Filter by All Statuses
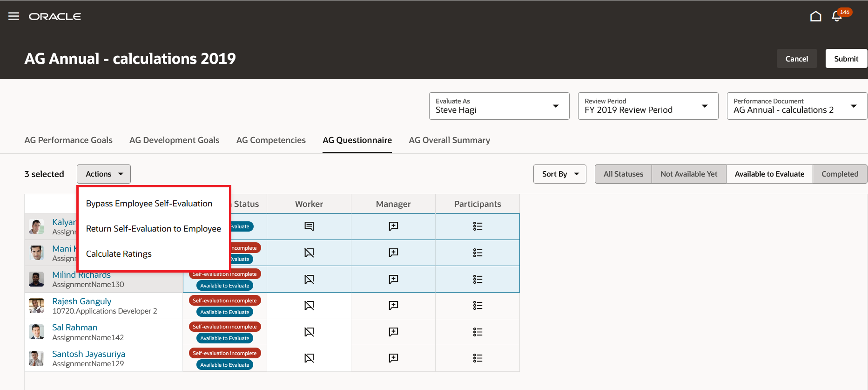 coord(623,174)
